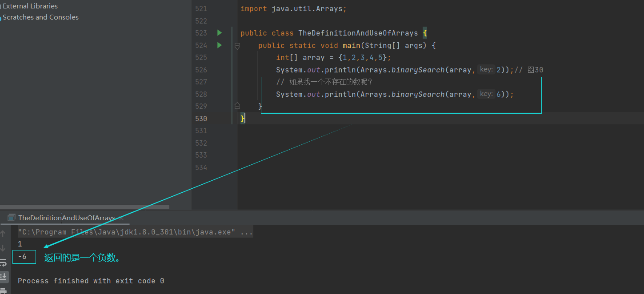The height and width of the screenshot is (294, 644).
Task: Run the class from line 523 gutter arrow
Action: 219,33
